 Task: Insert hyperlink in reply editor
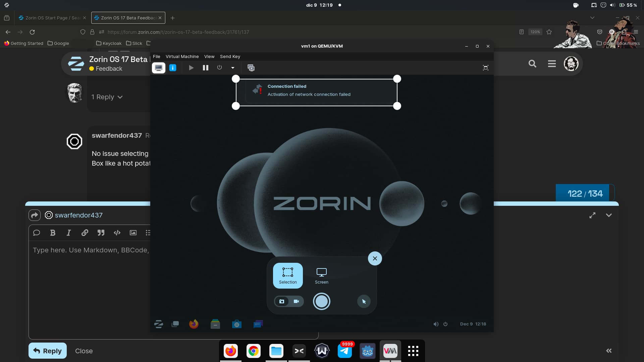[85, 233]
